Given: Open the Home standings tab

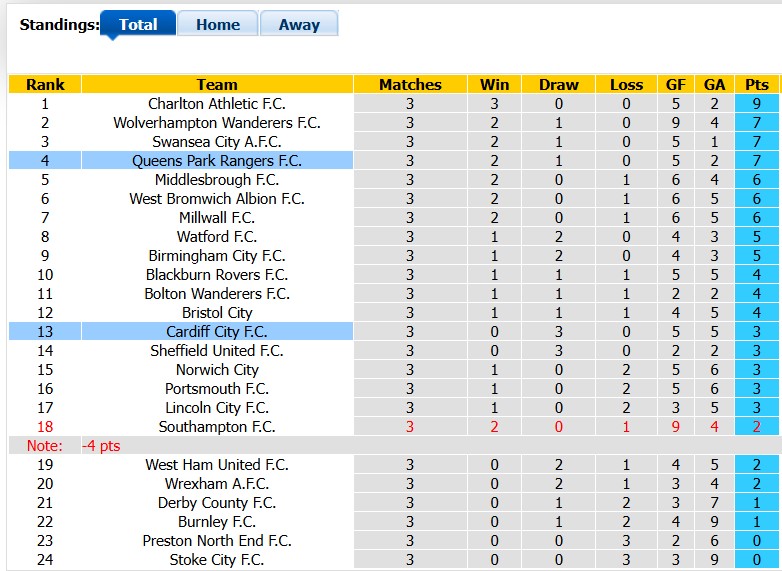Looking at the screenshot, I should coord(218,24).
